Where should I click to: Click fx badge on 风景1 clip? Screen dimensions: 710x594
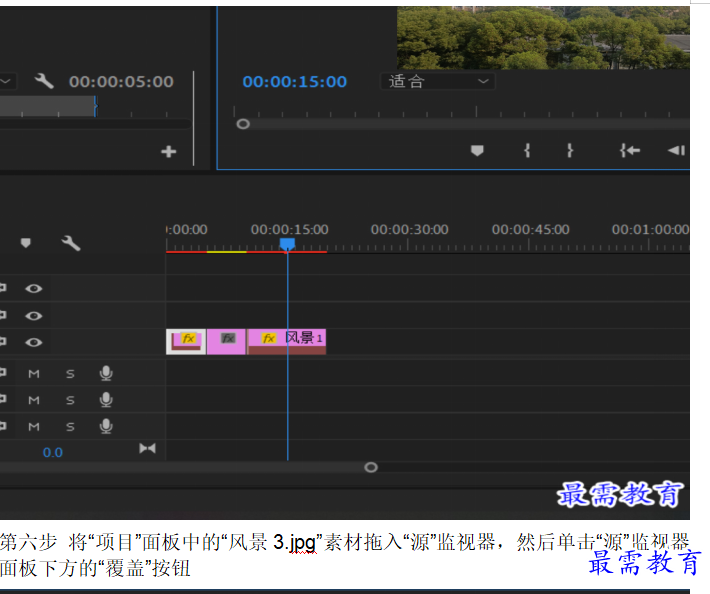(269, 338)
